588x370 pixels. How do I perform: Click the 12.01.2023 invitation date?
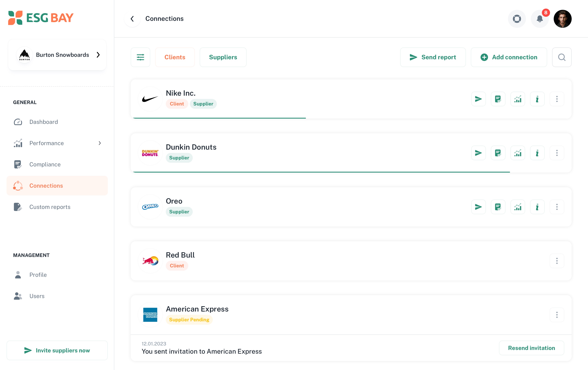pyautogui.click(x=154, y=344)
